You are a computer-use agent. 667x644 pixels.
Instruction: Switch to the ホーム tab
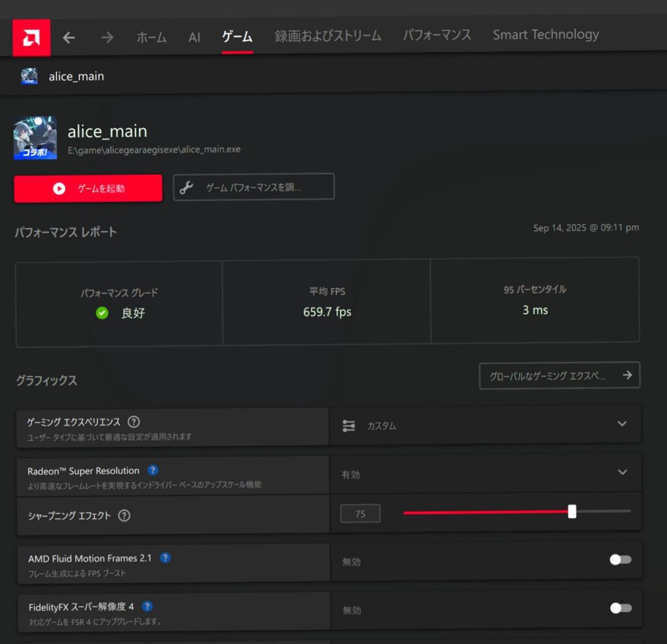tap(151, 37)
